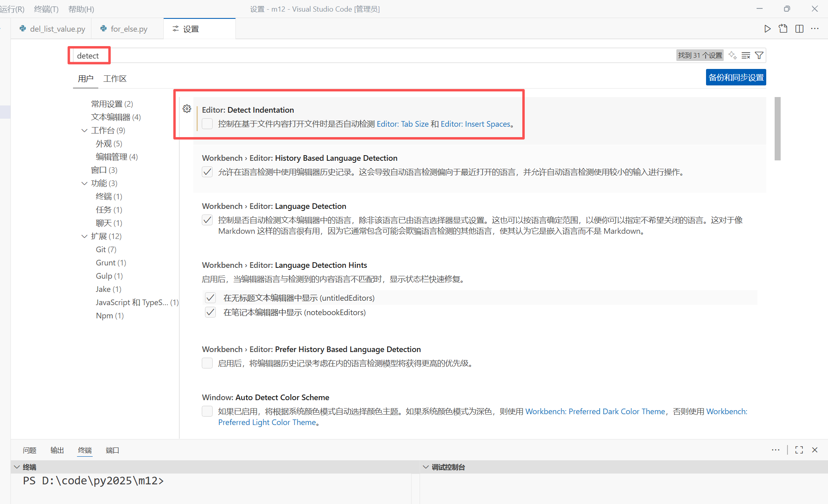
Task: Collapse the 工作台 settings tree group
Action: click(84, 130)
